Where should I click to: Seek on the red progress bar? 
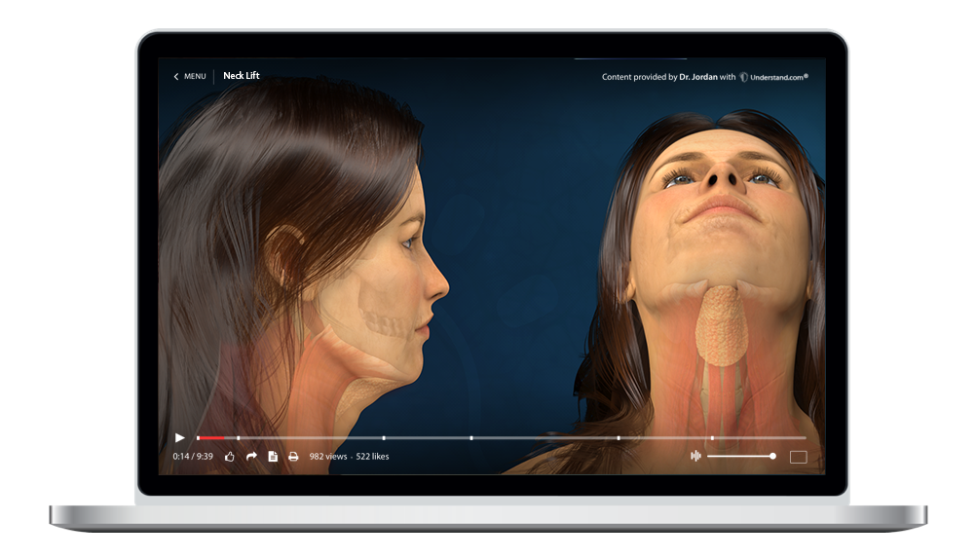point(210,438)
